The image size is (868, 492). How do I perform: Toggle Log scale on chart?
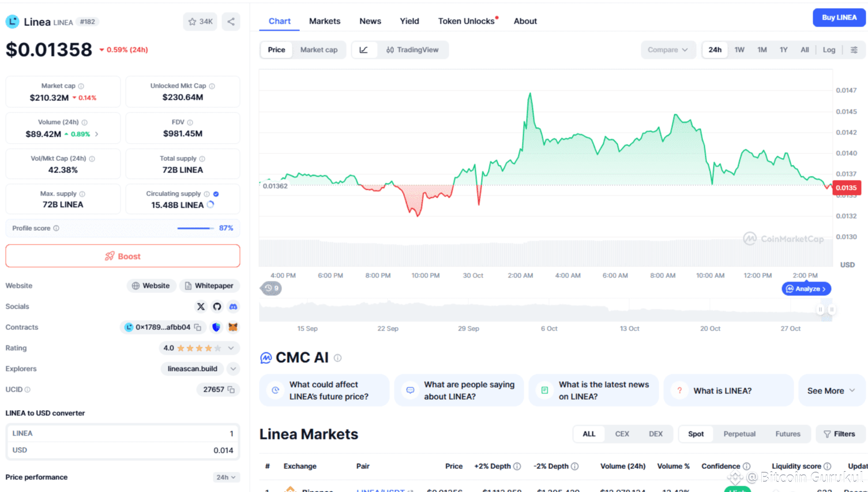coord(829,50)
